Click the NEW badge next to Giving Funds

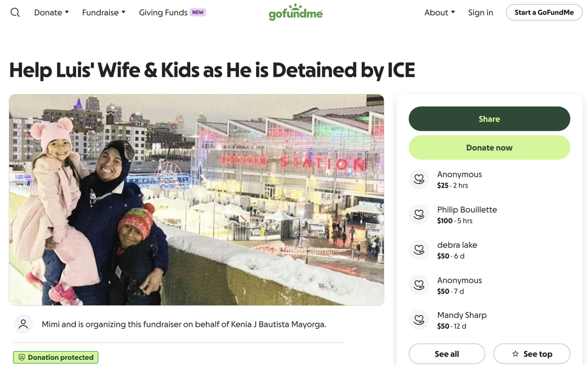198,13
